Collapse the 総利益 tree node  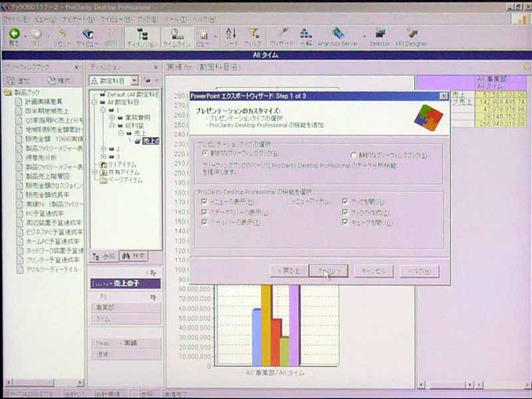[x=111, y=126]
